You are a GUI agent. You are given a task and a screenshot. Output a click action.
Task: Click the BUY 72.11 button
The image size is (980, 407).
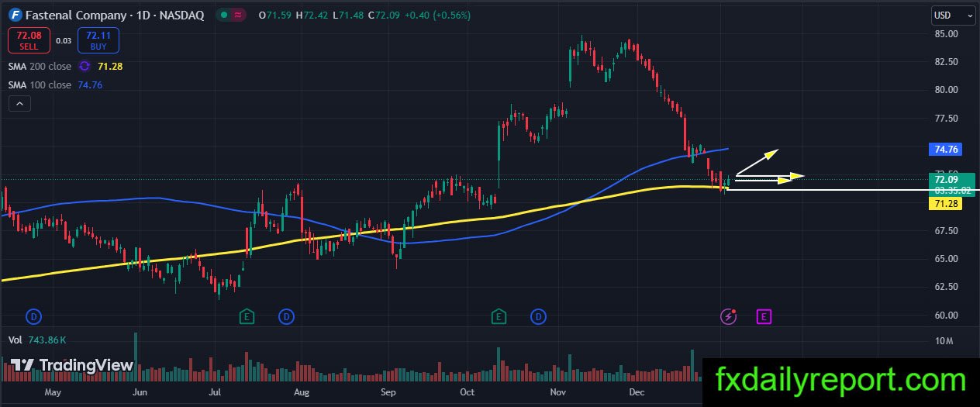[98, 40]
